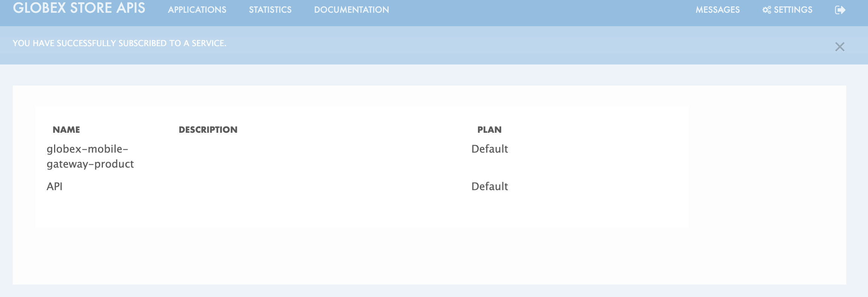The height and width of the screenshot is (297, 868).
Task: Select the API service row name
Action: pyautogui.click(x=54, y=186)
